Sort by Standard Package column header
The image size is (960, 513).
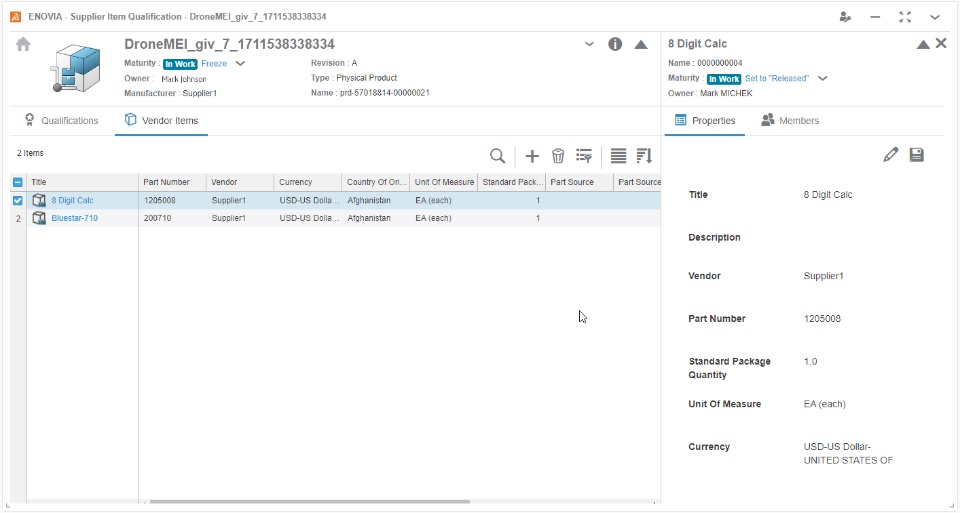click(x=512, y=182)
